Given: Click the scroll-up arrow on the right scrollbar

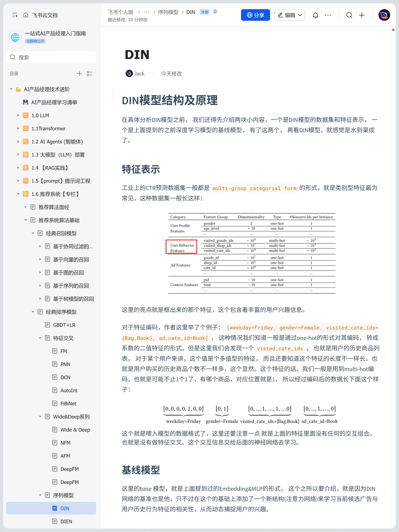Looking at the screenshot, I should [394, 29].
